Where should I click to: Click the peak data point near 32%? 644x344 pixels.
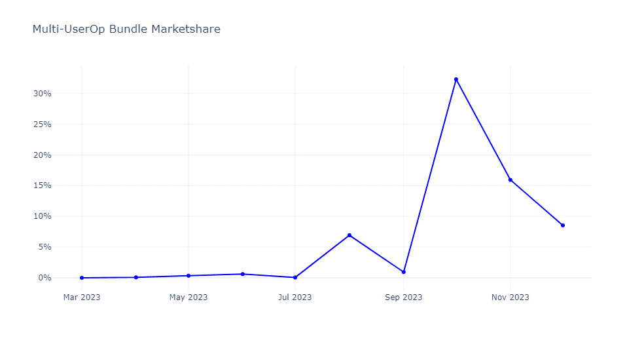pyautogui.click(x=456, y=79)
